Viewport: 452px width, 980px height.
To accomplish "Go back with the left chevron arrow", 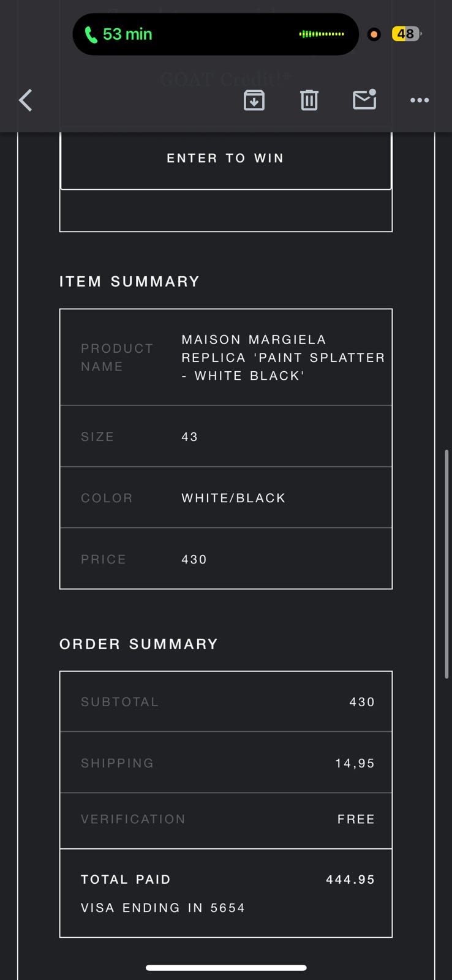I will 26,100.
